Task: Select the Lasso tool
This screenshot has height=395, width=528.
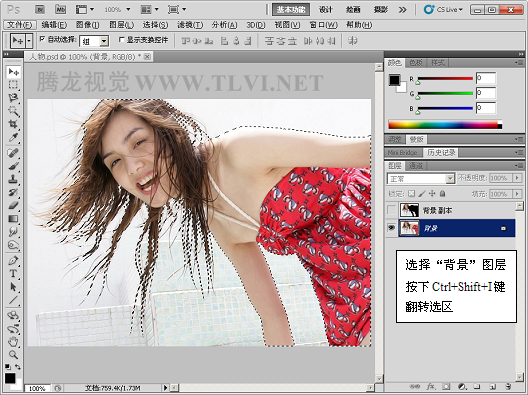Action: [13, 98]
